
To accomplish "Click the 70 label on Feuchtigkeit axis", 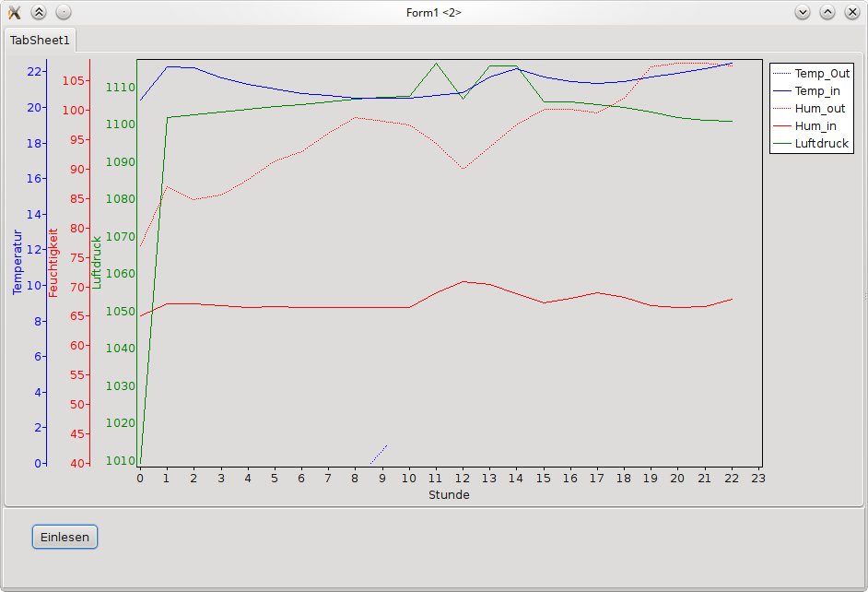I will click(x=77, y=287).
